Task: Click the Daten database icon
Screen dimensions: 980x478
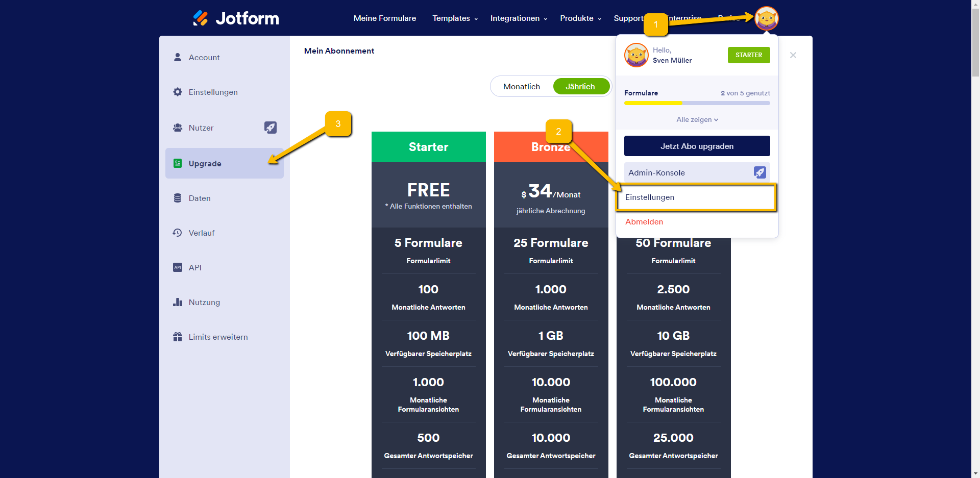Action: 178,198
